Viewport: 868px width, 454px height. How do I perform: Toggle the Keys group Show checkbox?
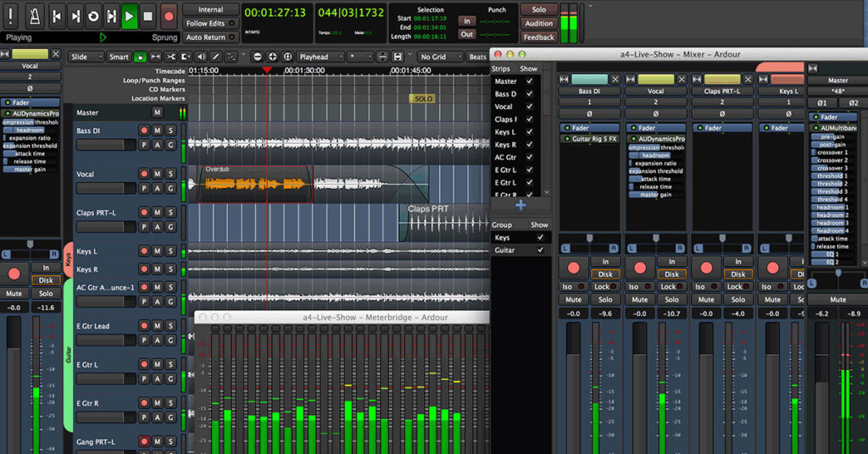[540, 238]
